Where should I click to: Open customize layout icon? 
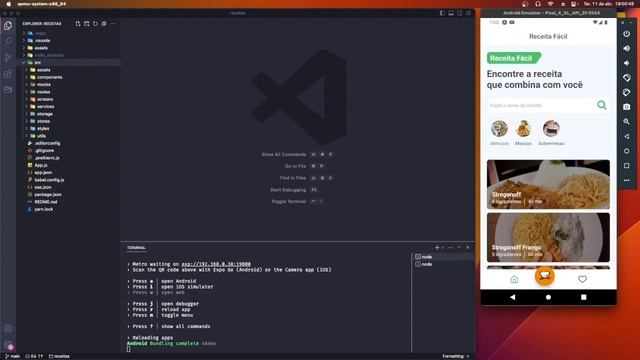click(x=468, y=13)
